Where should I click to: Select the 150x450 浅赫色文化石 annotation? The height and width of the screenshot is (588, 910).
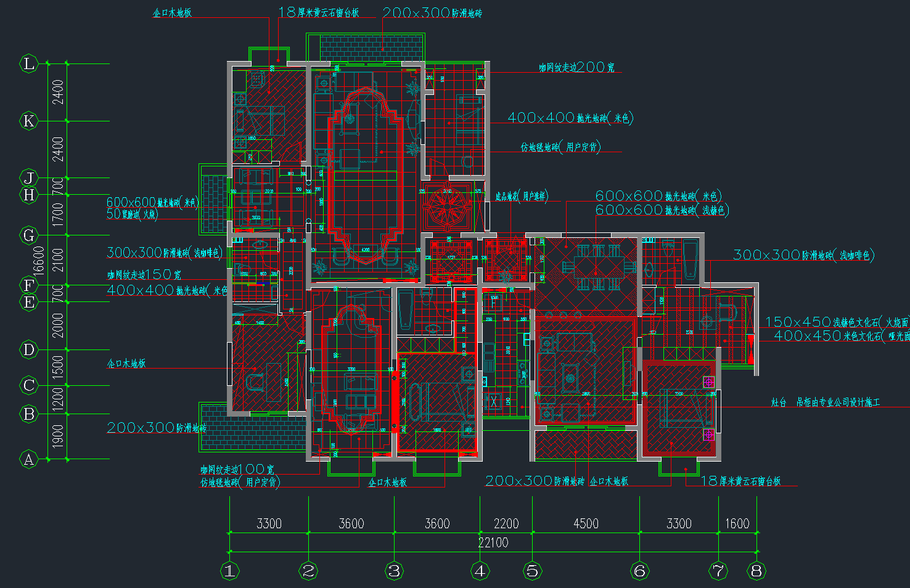click(x=837, y=322)
